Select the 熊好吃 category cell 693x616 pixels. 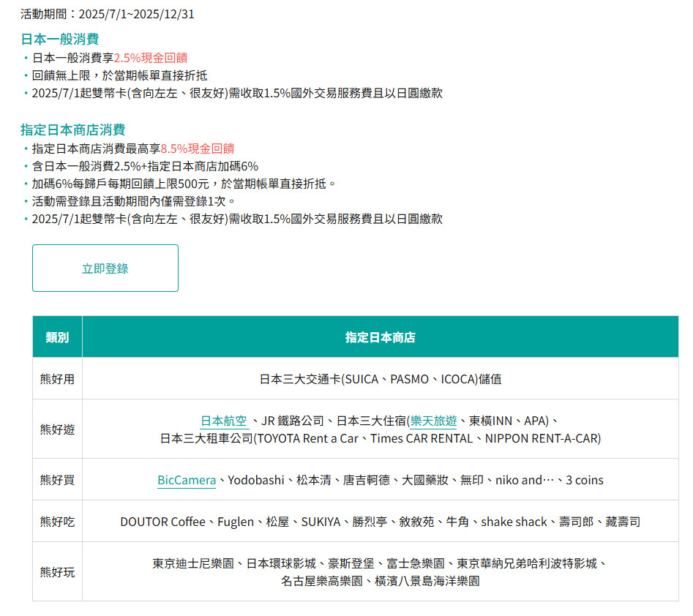57,522
